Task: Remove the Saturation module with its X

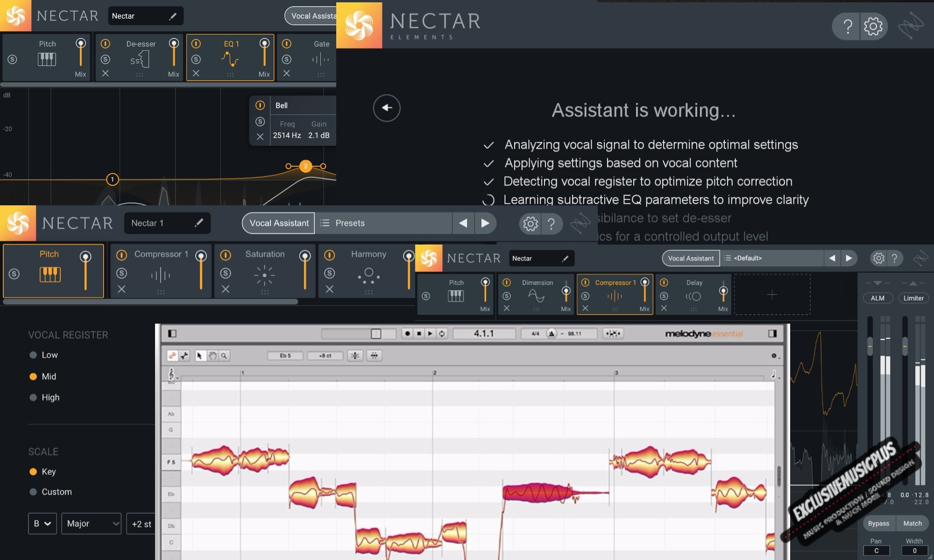Action: 226,289
